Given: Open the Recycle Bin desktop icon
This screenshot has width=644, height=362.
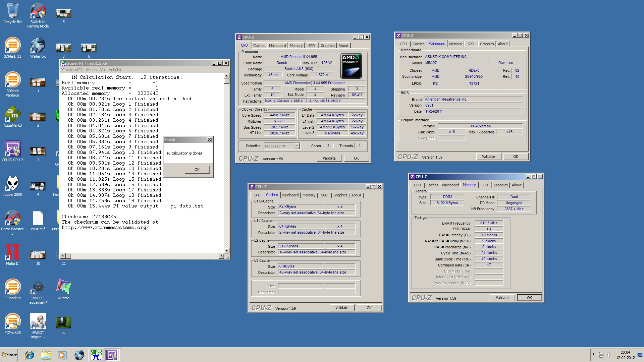Looking at the screenshot, I should point(12,13).
